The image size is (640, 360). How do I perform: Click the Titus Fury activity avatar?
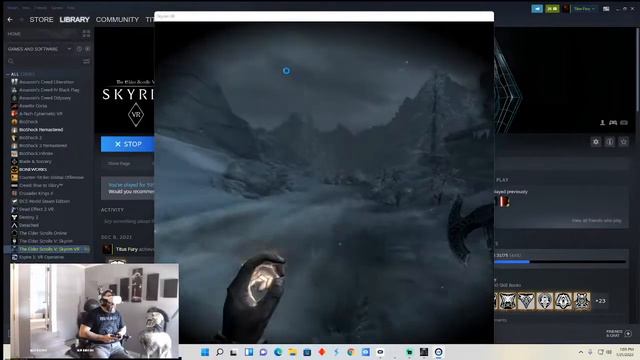pyautogui.click(x=107, y=249)
